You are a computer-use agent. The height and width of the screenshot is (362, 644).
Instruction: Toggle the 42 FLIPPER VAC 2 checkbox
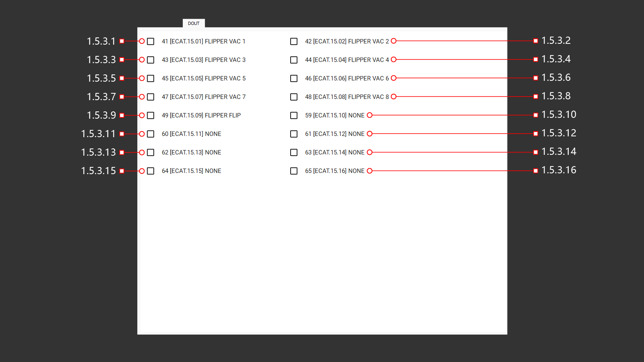tap(294, 41)
